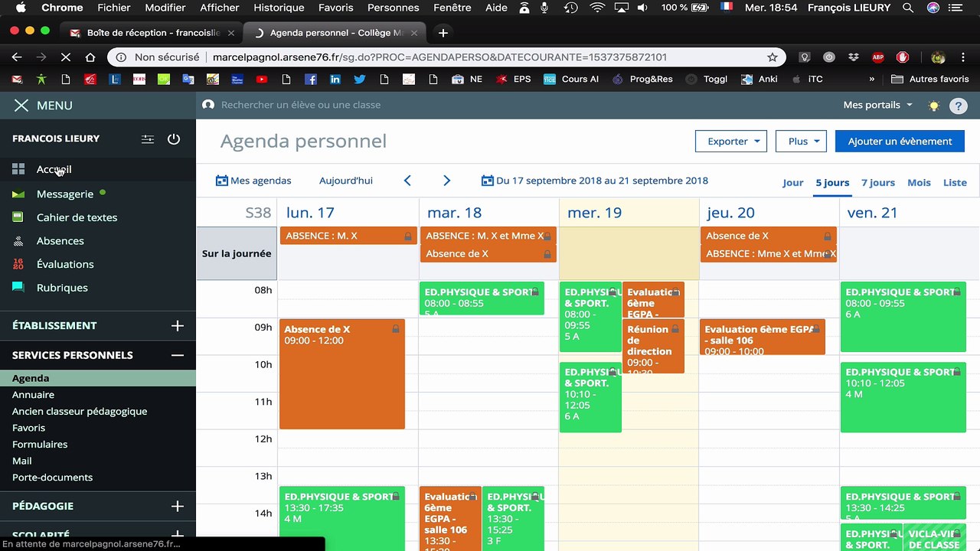Expand the PÉDAGOGIE section
The height and width of the screenshot is (551, 980).
click(178, 506)
